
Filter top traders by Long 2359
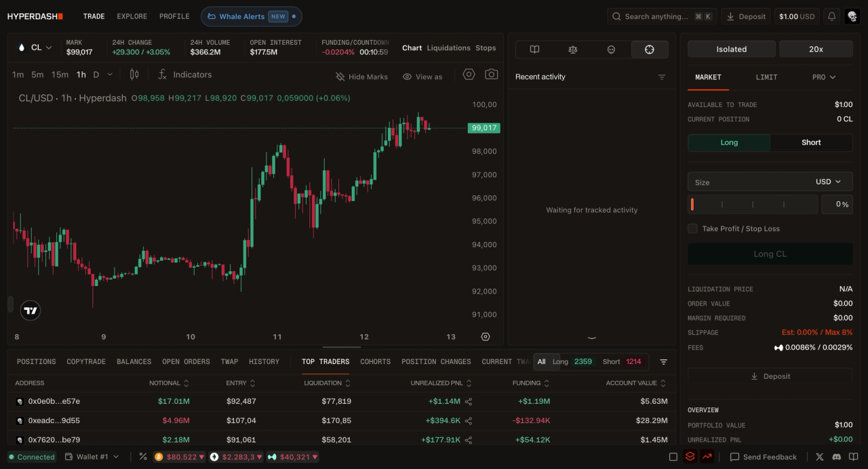click(x=572, y=362)
